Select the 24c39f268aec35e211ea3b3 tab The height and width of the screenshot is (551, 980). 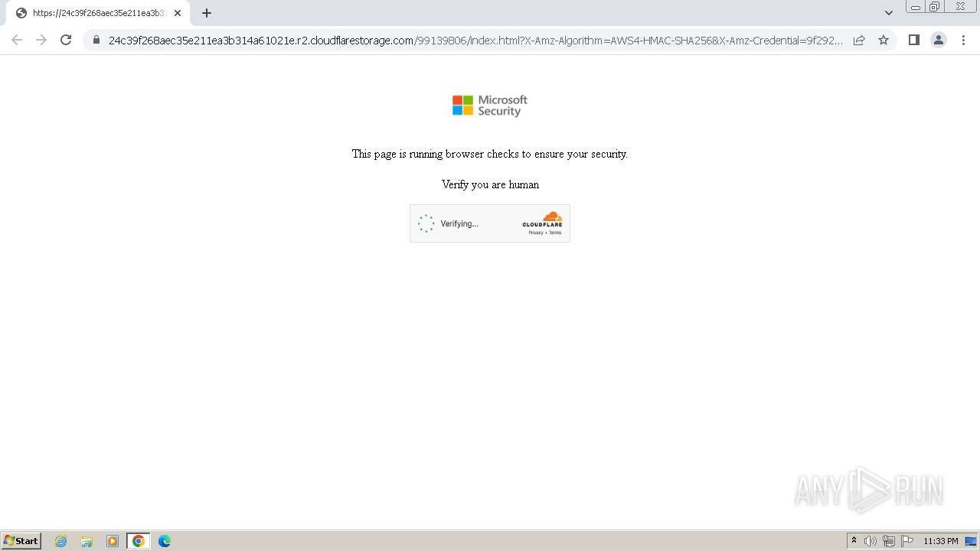click(98, 13)
